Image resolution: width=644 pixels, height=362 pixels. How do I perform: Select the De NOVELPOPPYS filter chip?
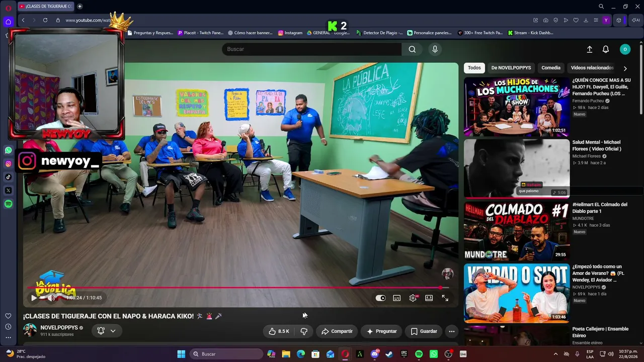511,68
